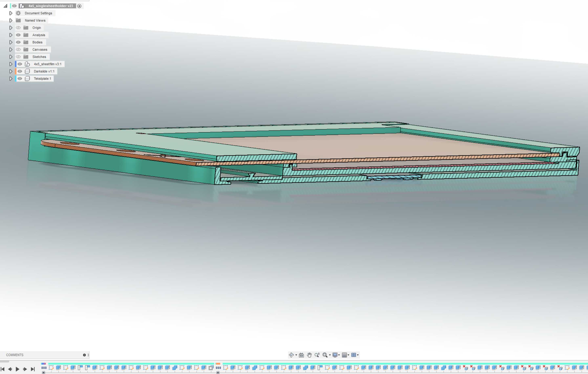Hide the 4x5_sheetfilm v3:1 component
This screenshot has width=588, height=374.
pos(20,64)
